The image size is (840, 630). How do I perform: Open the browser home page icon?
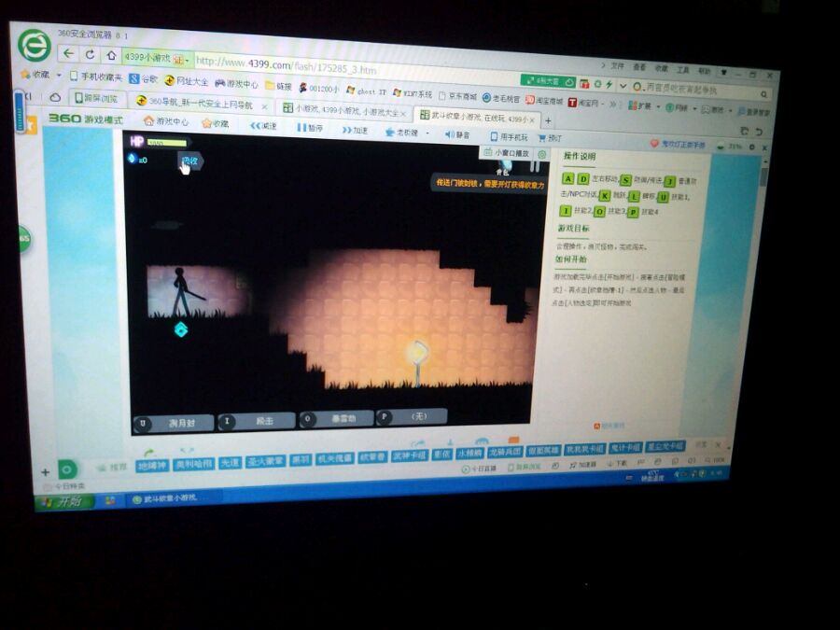click(x=111, y=55)
